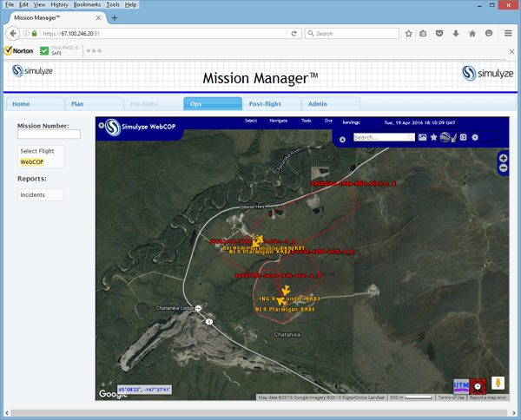Click Report a map error link
The image size is (521, 420).
point(488,397)
